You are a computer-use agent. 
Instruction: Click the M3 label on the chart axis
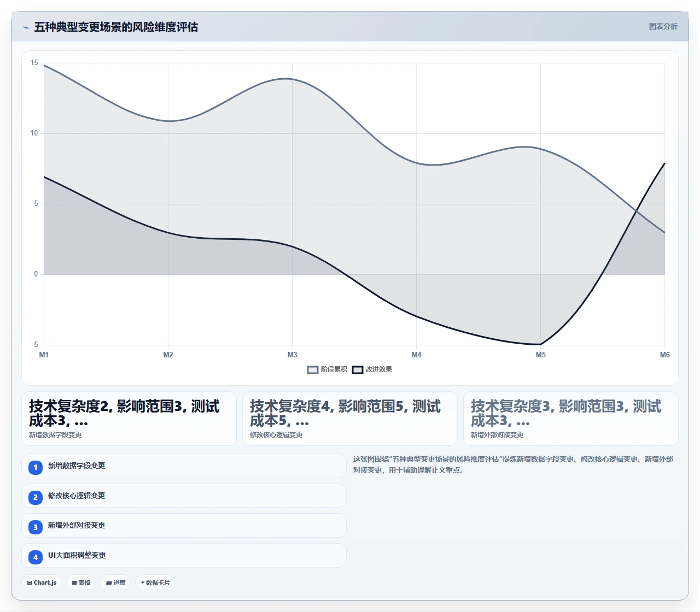coord(292,355)
